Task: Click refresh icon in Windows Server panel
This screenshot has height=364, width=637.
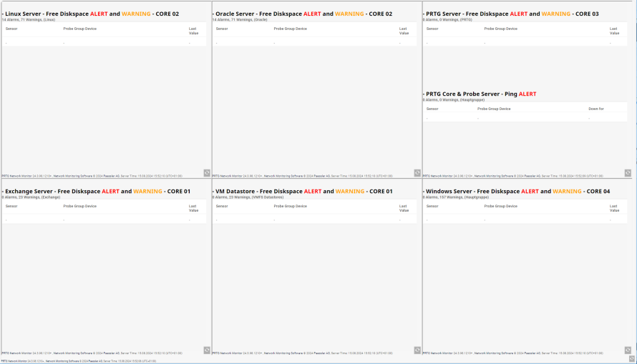Action: (x=628, y=350)
